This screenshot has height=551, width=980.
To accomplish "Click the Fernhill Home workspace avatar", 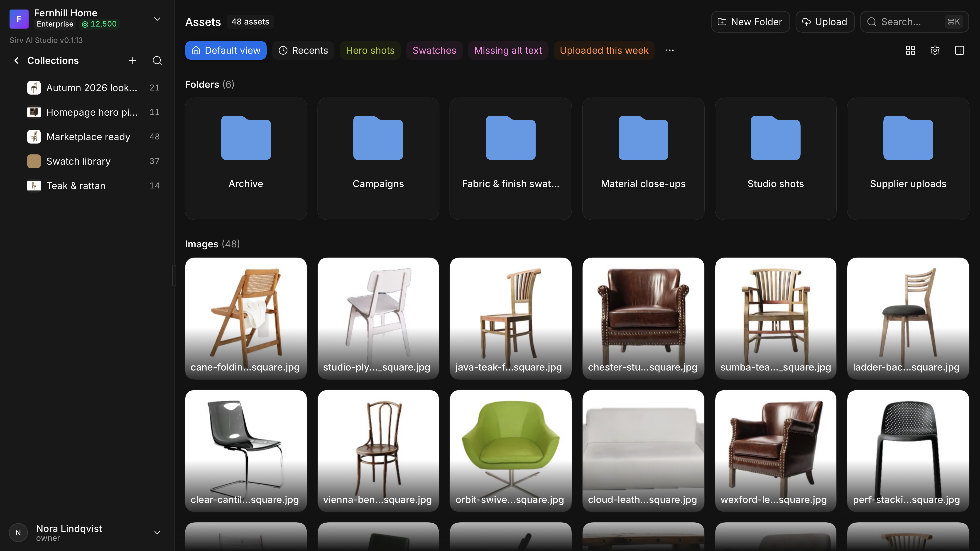I will [19, 19].
